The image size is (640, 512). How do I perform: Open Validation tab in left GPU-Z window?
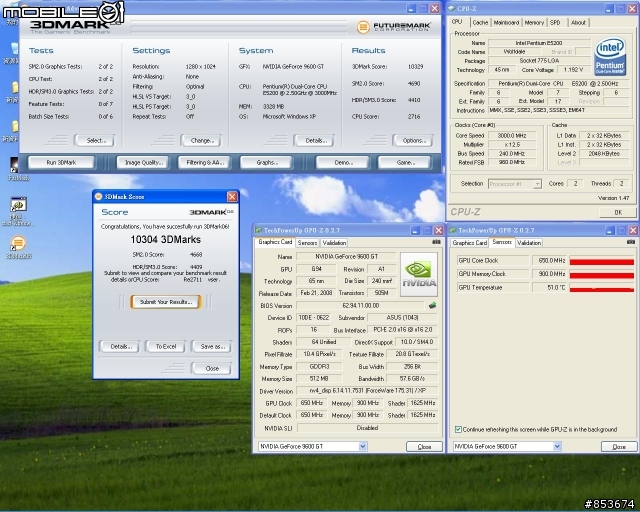click(x=334, y=243)
